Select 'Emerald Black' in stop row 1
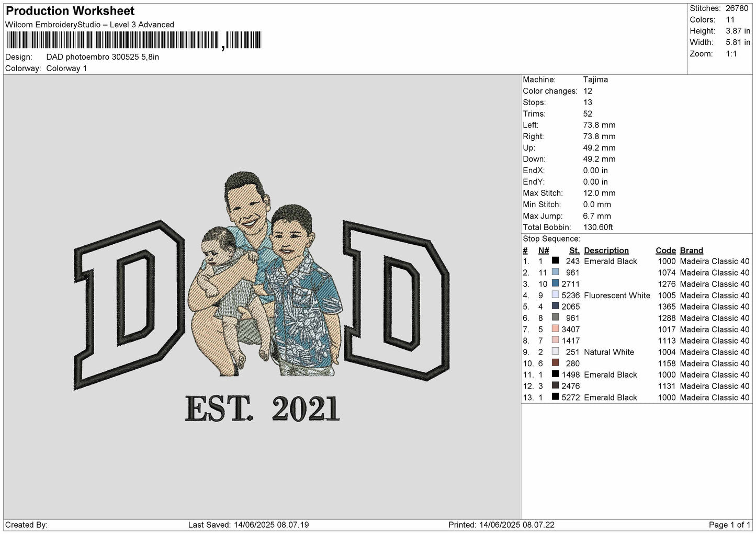756x534 pixels. [x=611, y=261]
